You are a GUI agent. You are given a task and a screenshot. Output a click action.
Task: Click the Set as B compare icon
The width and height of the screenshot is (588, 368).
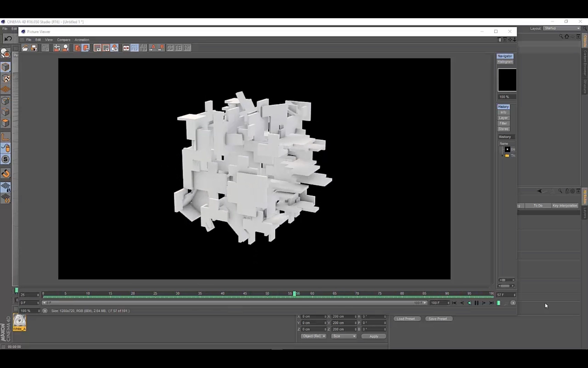[x=161, y=48]
